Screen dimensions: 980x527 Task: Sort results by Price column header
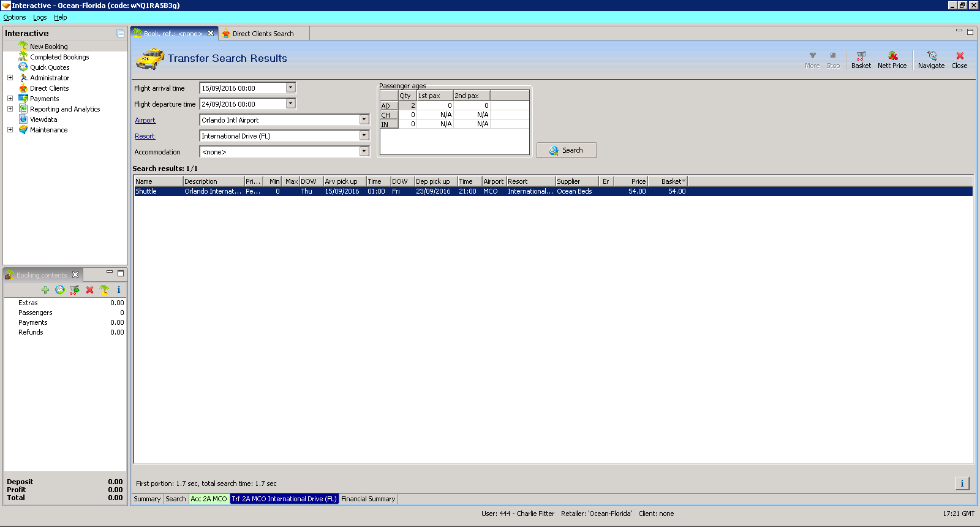(x=631, y=181)
